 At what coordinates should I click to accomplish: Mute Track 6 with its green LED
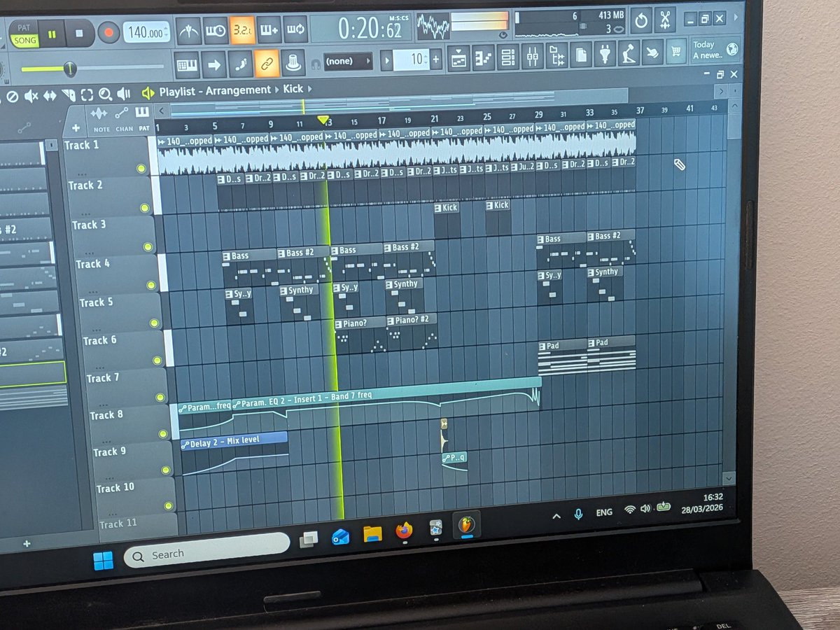(x=158, y=361)
